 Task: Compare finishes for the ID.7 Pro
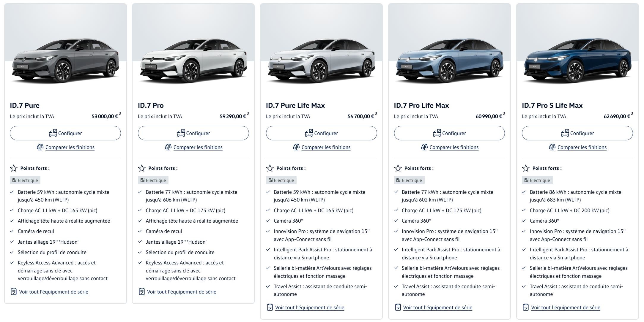click(198, 147)
